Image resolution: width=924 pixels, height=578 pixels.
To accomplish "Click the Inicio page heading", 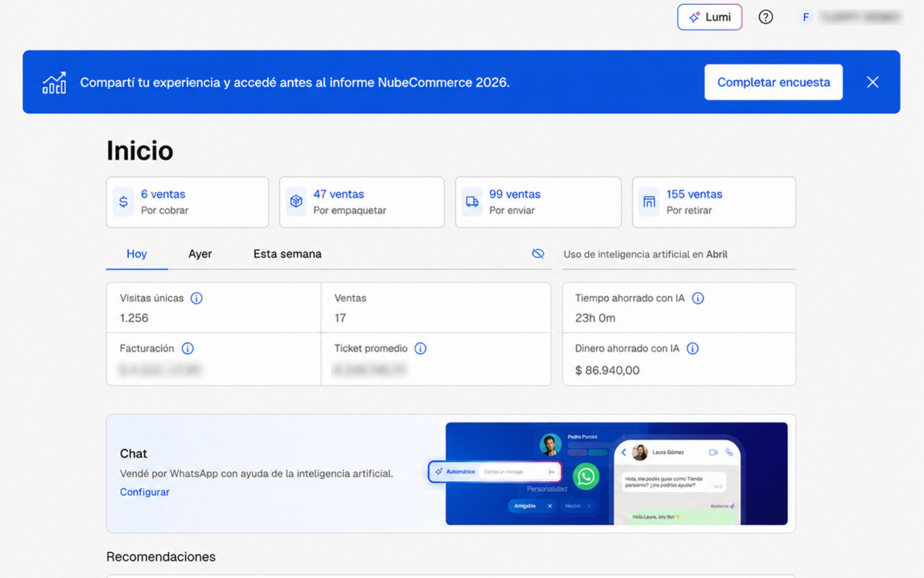I will tap(140, 151).
